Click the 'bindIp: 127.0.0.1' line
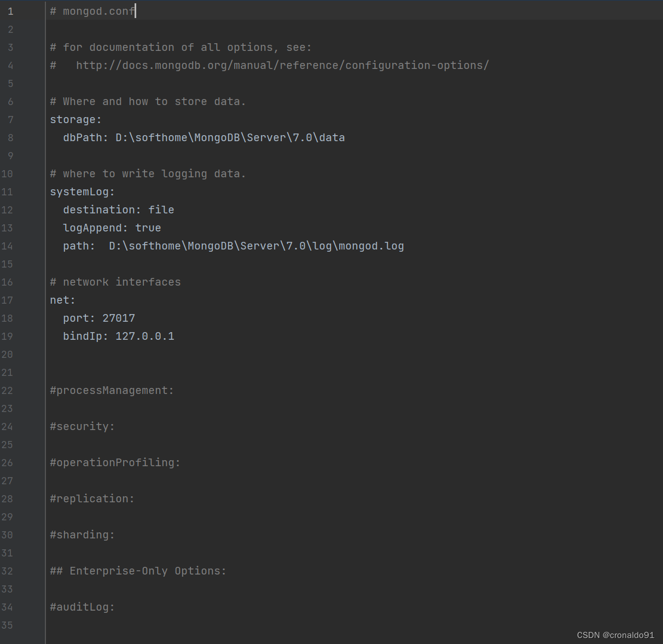663x644 pixels. pyautogui.click(x=119, y=336)
